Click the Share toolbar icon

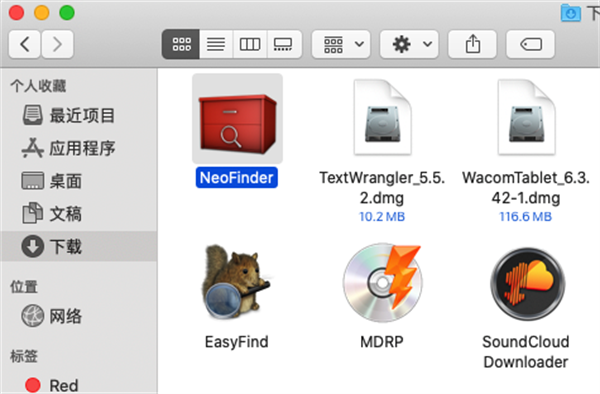pos(473,44)
